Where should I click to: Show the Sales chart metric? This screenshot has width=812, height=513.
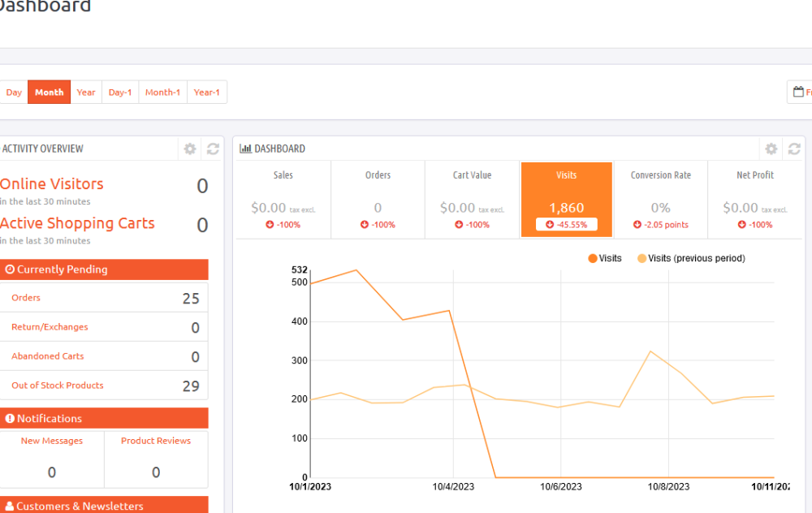pos(283,200)
